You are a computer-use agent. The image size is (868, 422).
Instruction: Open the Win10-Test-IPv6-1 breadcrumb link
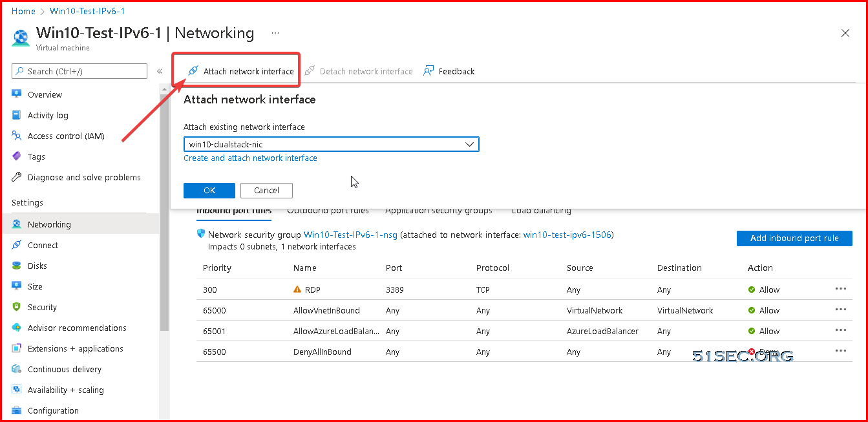click(x=87, y=11)
